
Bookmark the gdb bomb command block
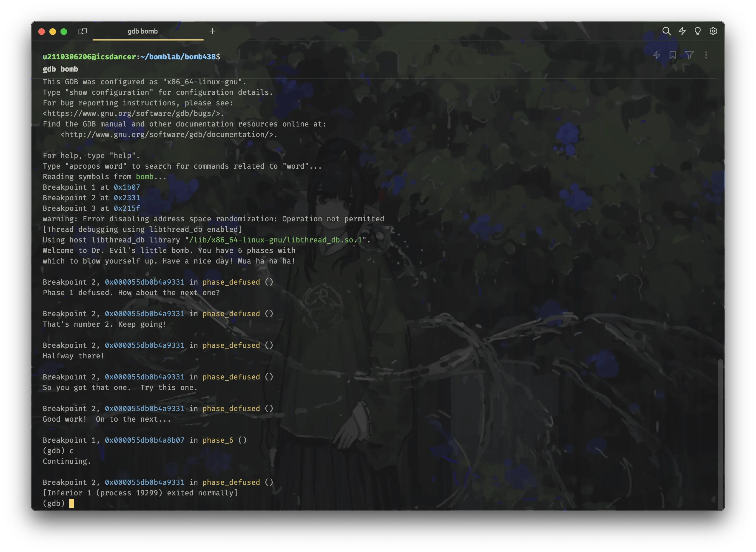click(673, 55)
